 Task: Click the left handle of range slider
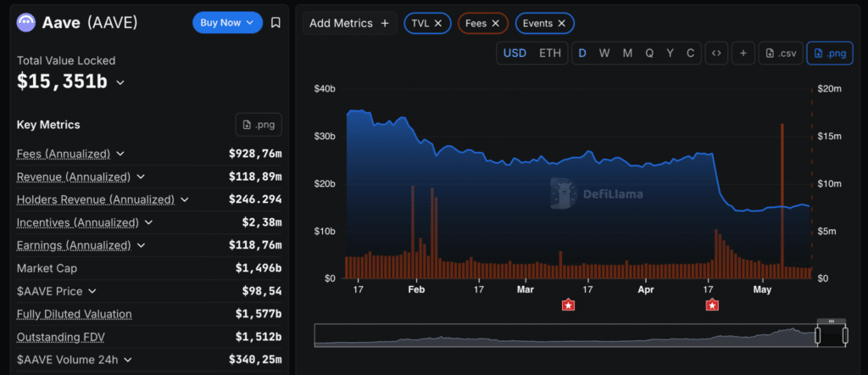pos(818,335)
